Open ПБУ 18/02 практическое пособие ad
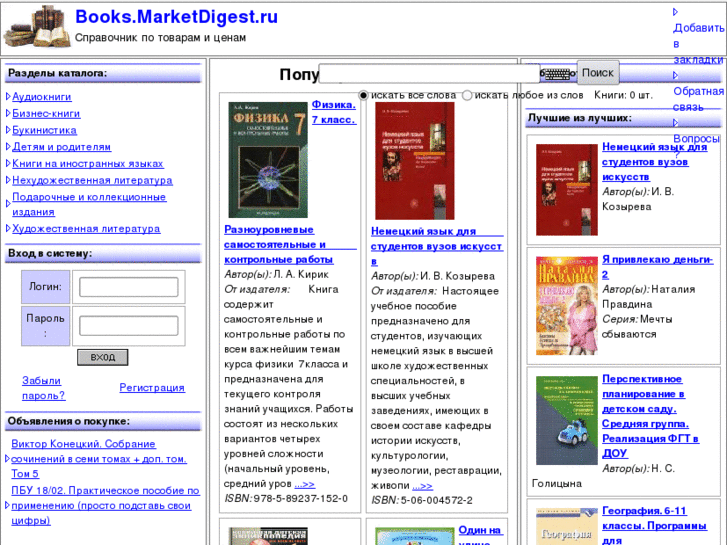 105,506
